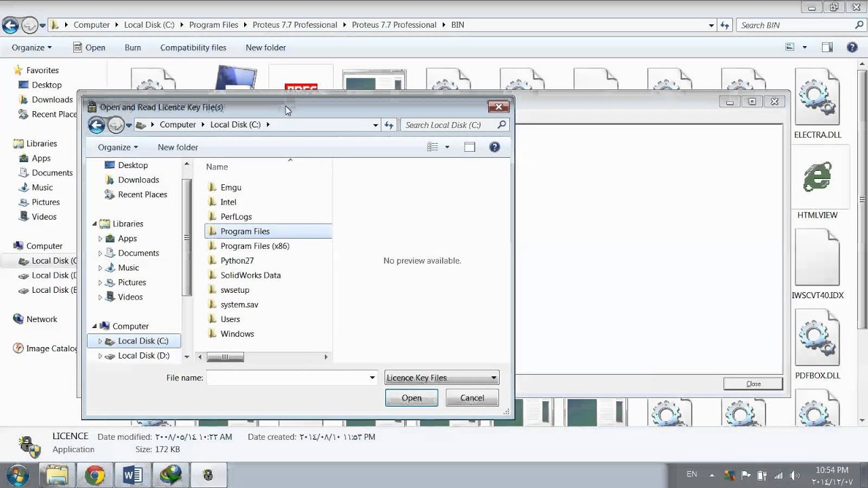Viewport: 868px width, 488px height.
Task: Click Open in Explorer toolbar
Action: tap(89, 47)
